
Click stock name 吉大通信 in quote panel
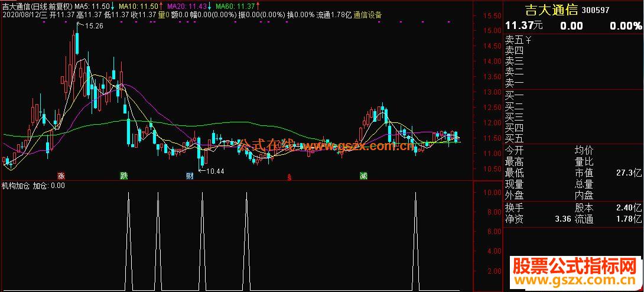[x=553, y=10]
